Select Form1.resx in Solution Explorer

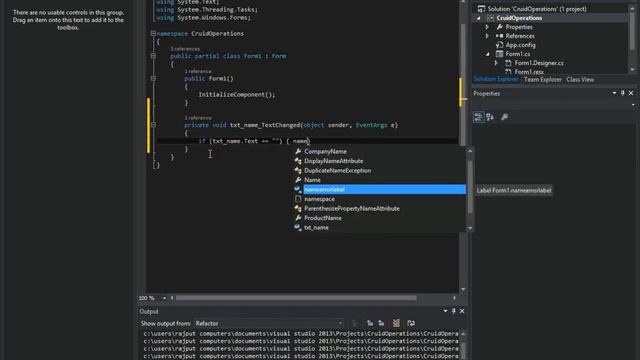coord(529,72)
